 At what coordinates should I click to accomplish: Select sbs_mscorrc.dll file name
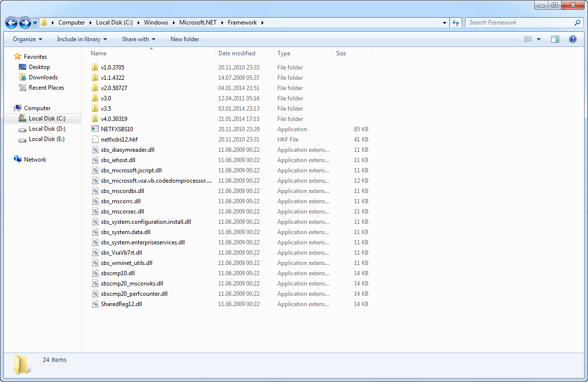(121, 201)
